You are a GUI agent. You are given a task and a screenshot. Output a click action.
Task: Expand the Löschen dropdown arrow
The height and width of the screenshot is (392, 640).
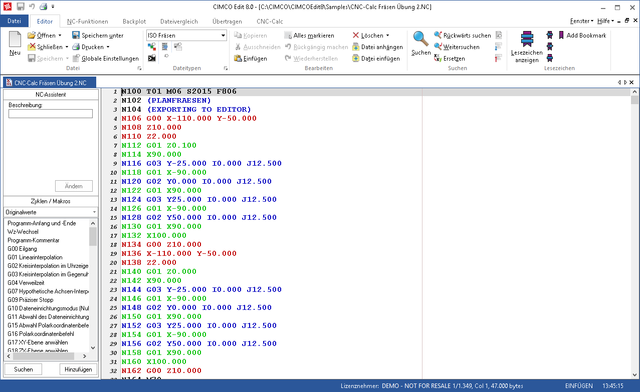[x=387, y=36]
